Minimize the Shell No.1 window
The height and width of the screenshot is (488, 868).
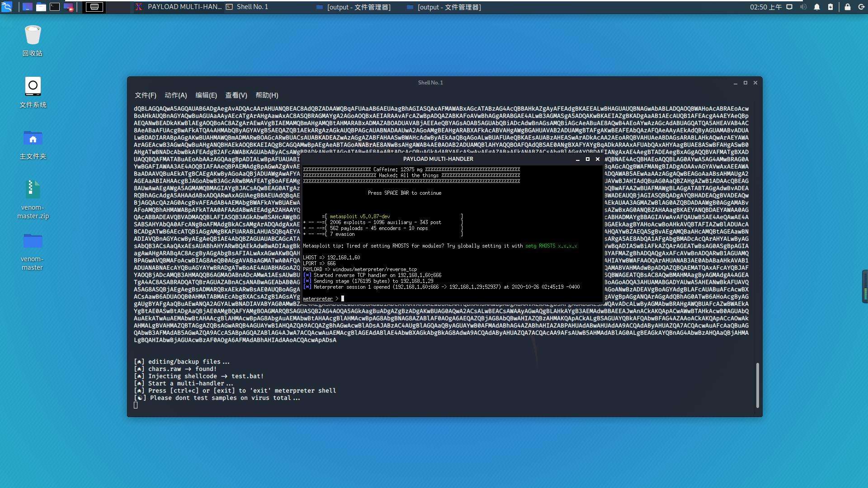[x=736, y=83]
